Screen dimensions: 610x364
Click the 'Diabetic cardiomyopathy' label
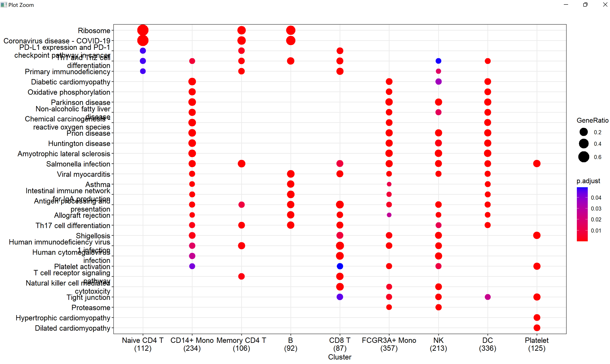(71, 82)
